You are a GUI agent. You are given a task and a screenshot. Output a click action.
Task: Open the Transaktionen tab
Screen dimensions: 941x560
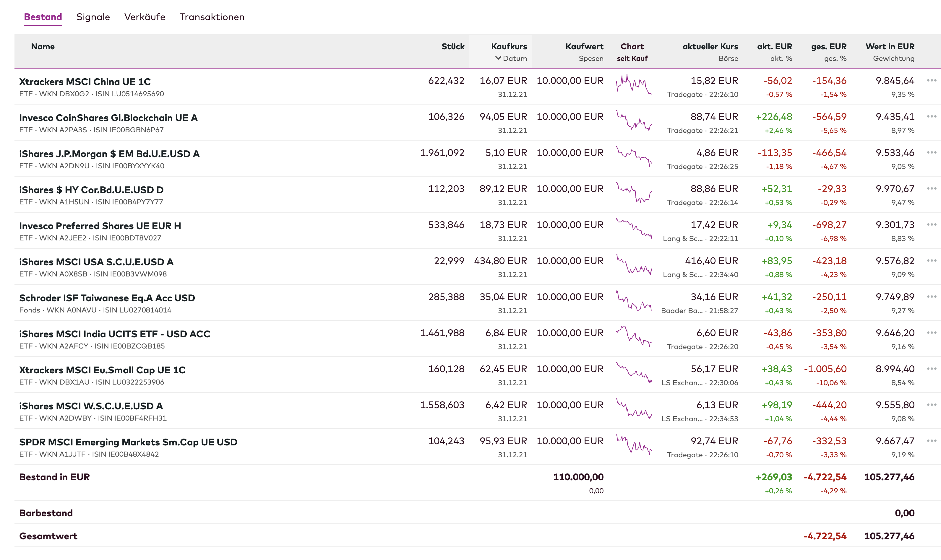(x=212, y=17)
